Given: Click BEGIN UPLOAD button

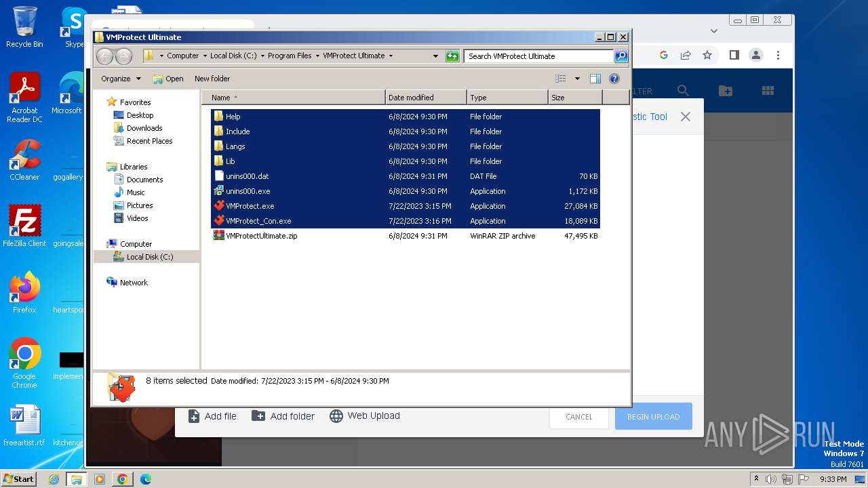Looking at the screenshot, I should 653,417.
